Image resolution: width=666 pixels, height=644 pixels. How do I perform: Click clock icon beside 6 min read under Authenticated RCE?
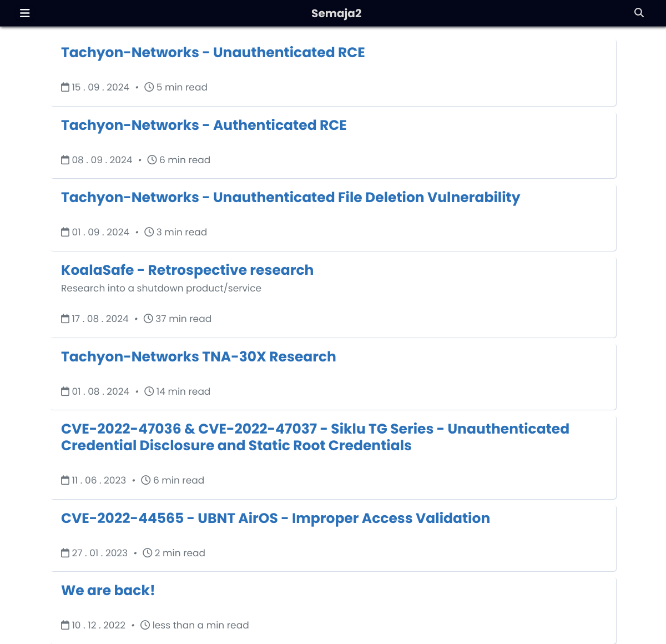[152, 160]
